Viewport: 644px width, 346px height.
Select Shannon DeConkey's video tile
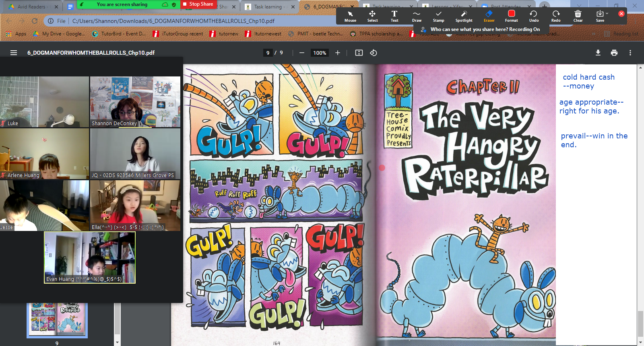135,102
